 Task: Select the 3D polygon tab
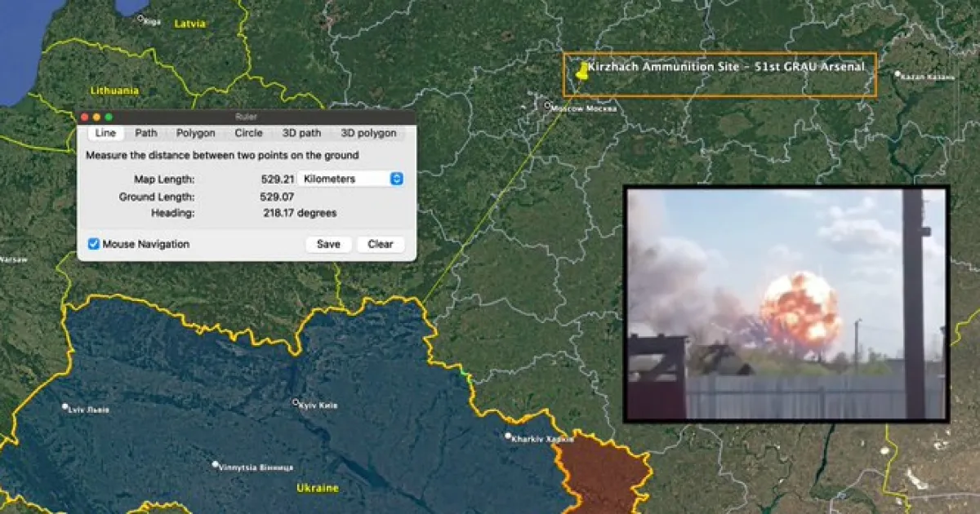(368, 133)
